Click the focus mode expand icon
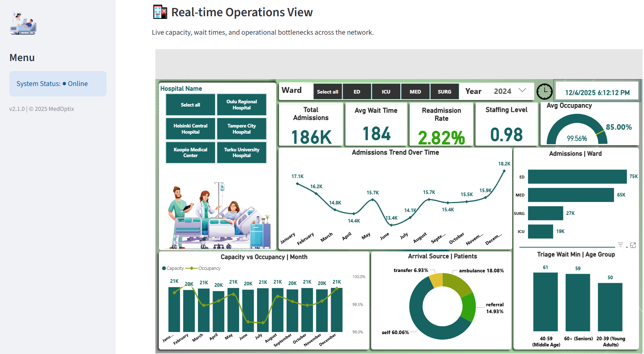This screenshot has width=644, height=354. (x=633, y=245)
